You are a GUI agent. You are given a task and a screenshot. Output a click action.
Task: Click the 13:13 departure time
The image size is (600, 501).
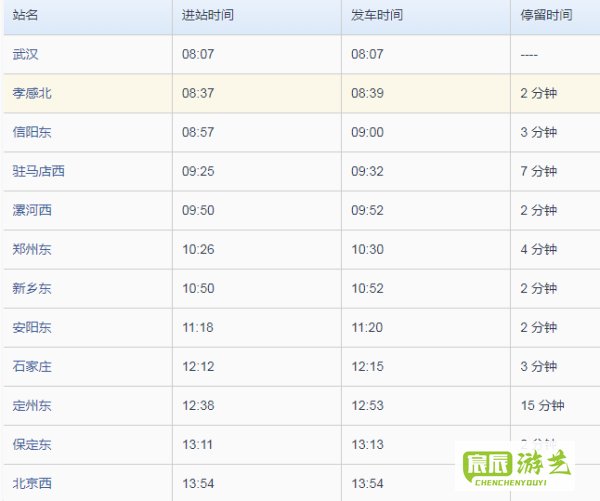(367, 444)
